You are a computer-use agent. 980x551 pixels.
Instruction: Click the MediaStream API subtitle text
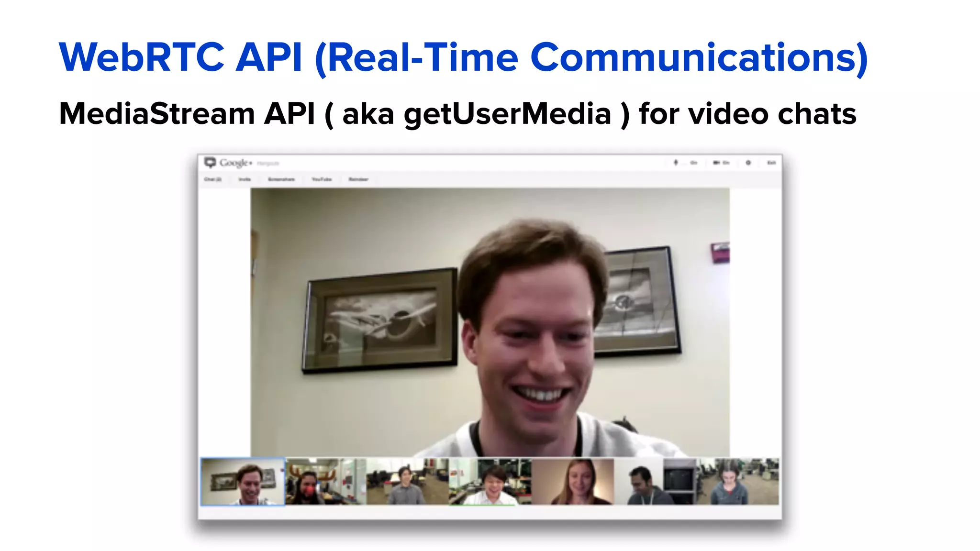click(x=457, y=114)
